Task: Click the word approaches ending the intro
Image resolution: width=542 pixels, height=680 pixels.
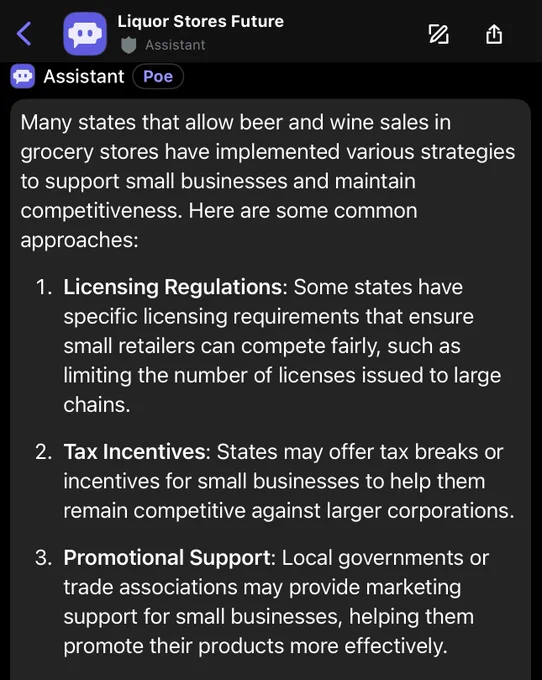Action: (79, 241)
